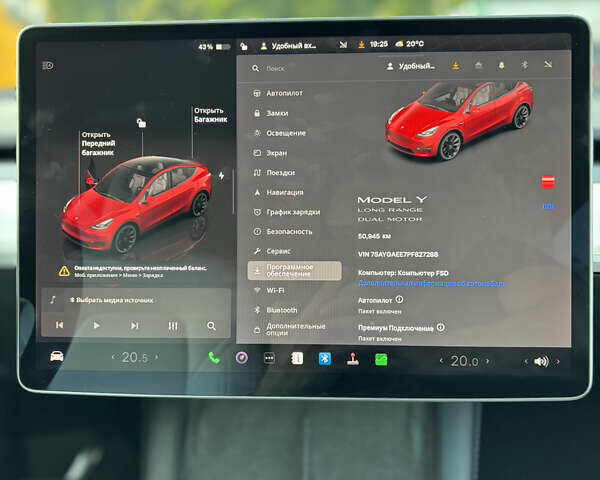Select the Программное обеспечение menu item
Image resolution: width=600 pixels, height=480 pixels.
[294, 271]
